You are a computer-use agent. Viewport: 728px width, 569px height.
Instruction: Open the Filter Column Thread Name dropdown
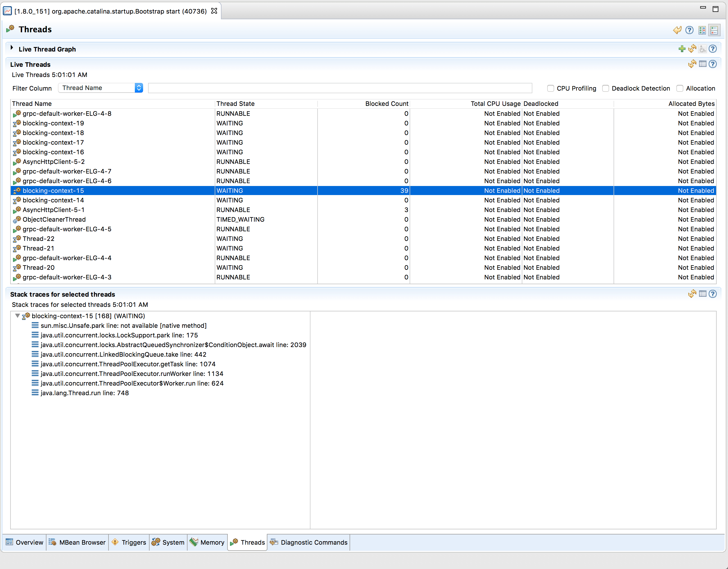[100, 88]
